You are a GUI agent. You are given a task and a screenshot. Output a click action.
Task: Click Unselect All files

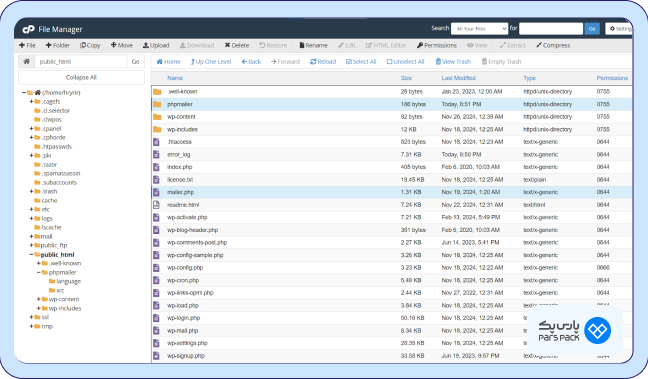[x=405, y=62]
